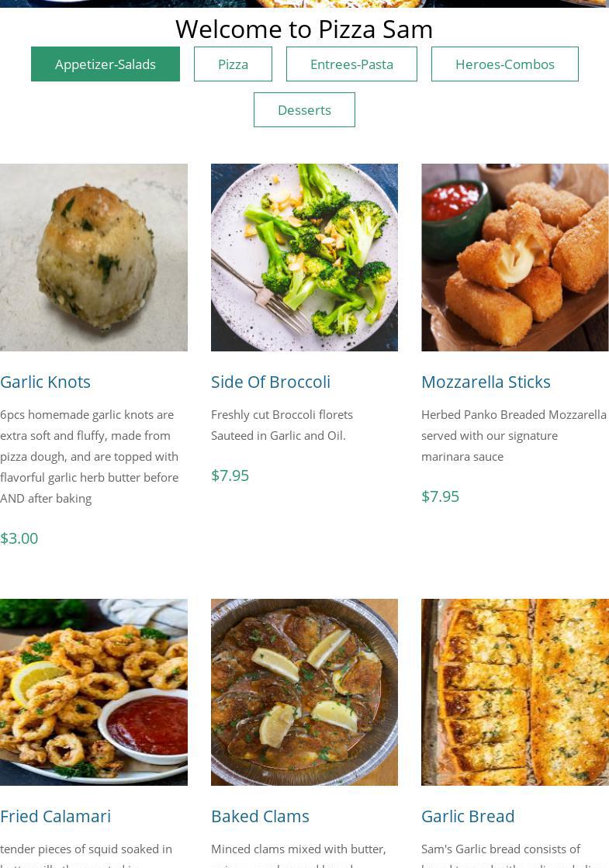Switch to the Pizza menu tab

(233, 64)
